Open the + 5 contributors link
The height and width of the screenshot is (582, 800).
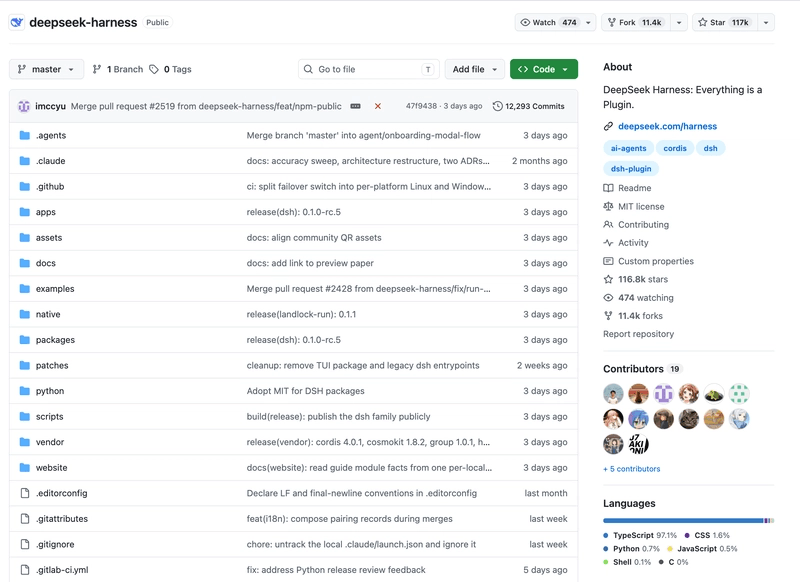pos(632,469)
